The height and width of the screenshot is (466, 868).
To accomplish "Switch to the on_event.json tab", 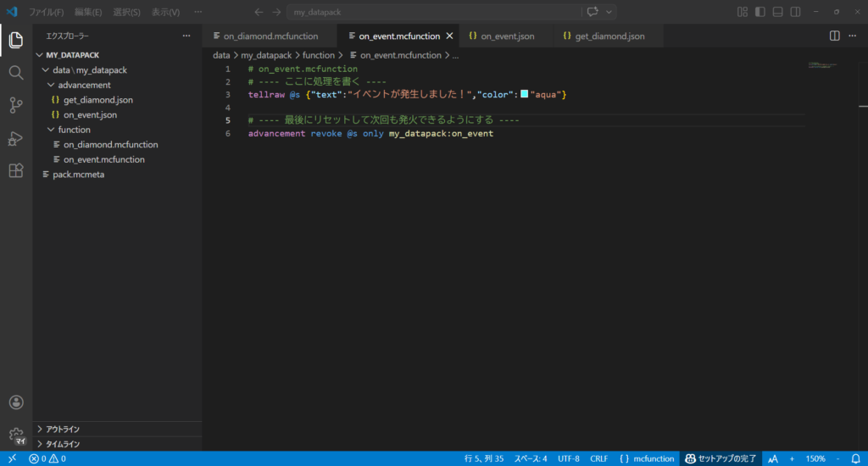I will 507,36.
